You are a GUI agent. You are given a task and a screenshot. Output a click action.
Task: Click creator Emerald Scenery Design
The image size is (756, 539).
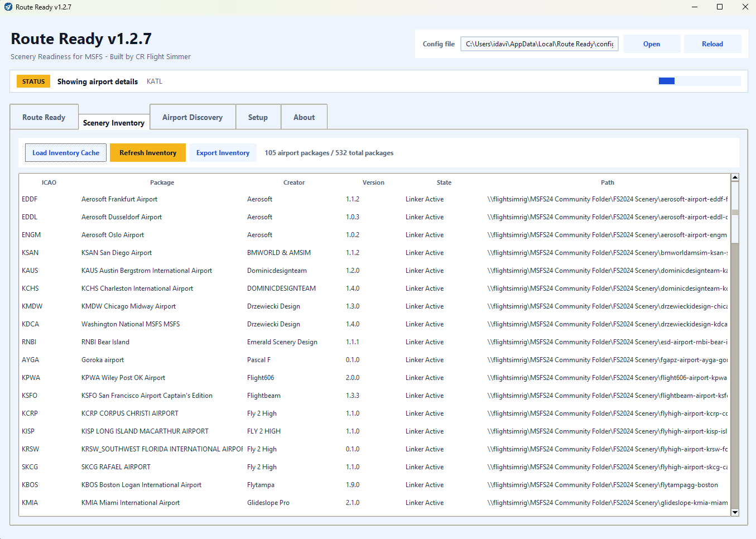(282, 342)
